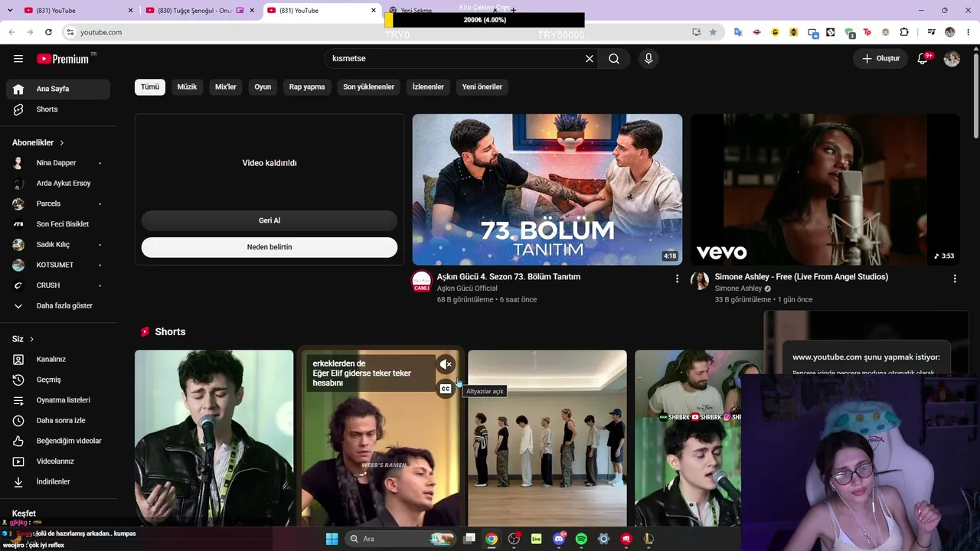Install this page using address bar icon

[x=696, y=32]
